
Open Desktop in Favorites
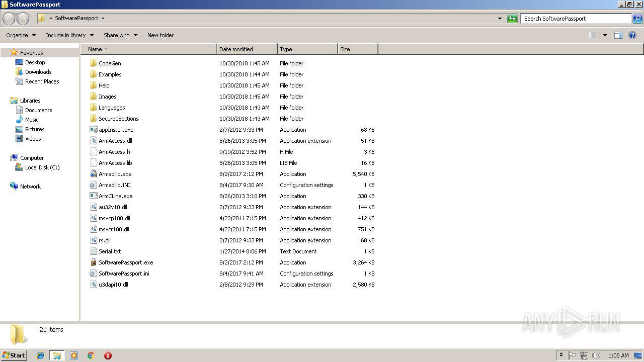click(35, 62)
